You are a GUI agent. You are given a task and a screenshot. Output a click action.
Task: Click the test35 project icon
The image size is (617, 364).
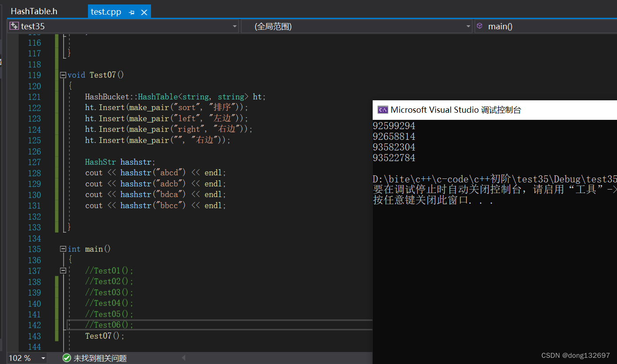(x=14, y=26)
